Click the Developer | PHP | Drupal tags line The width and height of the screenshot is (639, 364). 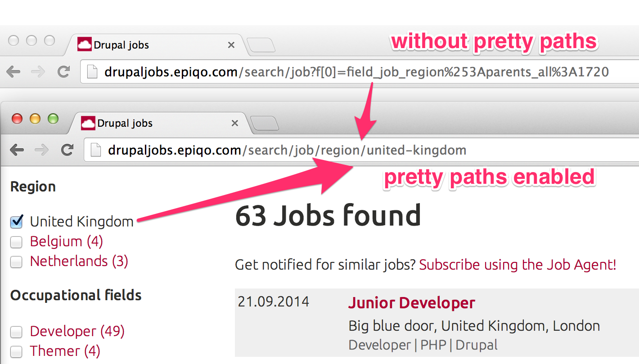(x=423, y=345)
